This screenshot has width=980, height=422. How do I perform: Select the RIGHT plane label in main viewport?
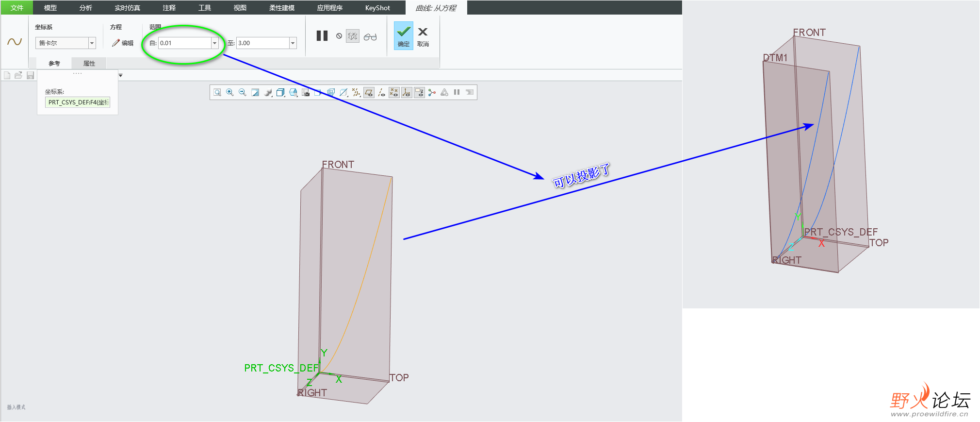click(x=312, y=392)
